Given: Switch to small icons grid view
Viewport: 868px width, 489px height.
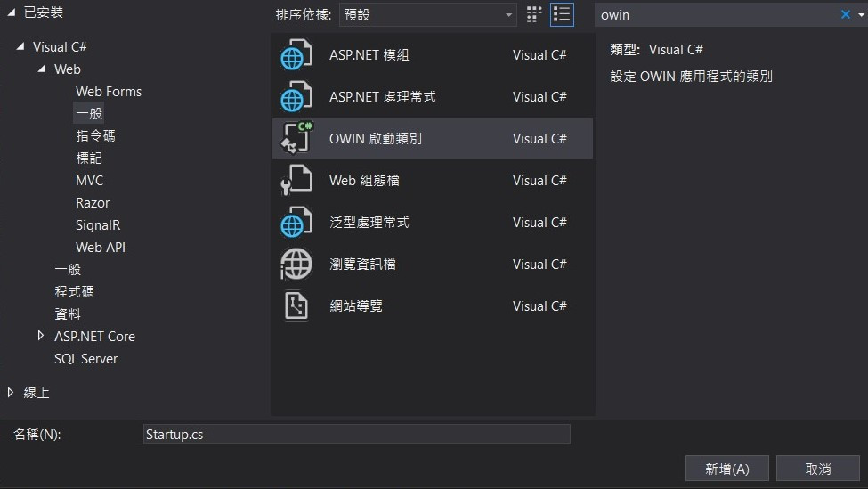Looking at the screenshot, I should (x=533, y=14).
